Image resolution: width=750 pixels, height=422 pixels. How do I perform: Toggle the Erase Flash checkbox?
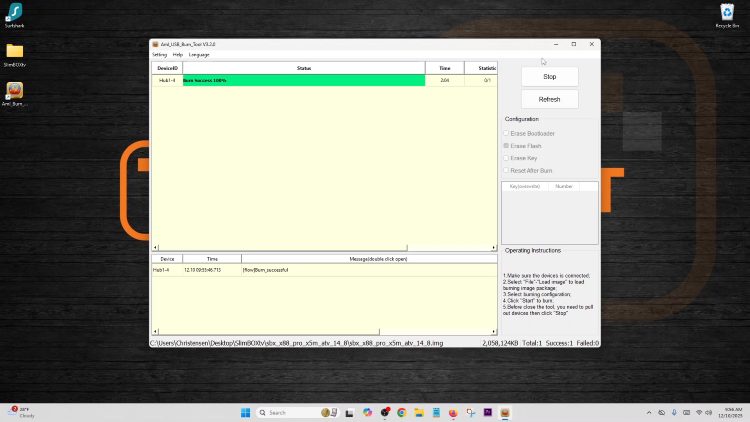coord(506,146)
